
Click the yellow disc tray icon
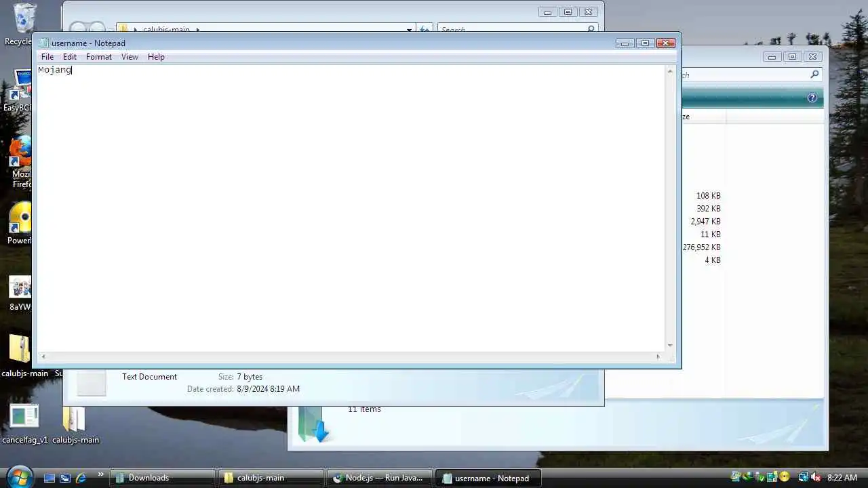click(785, 477)
